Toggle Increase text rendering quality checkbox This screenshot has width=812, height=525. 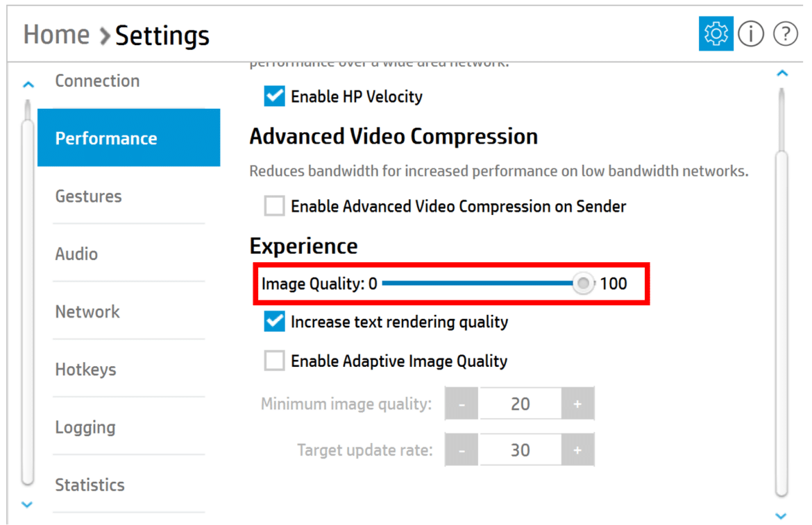[274, 322]
